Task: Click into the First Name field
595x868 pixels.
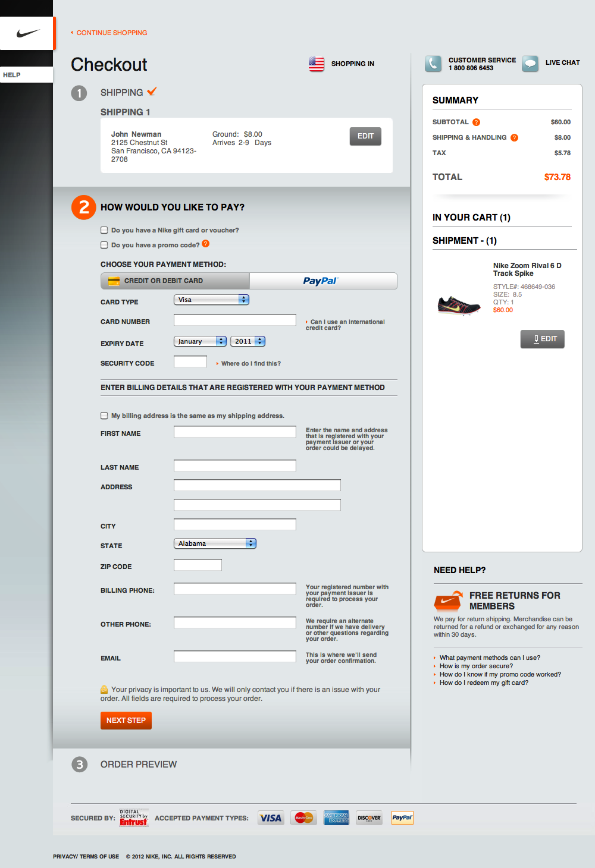Action: 235,432
